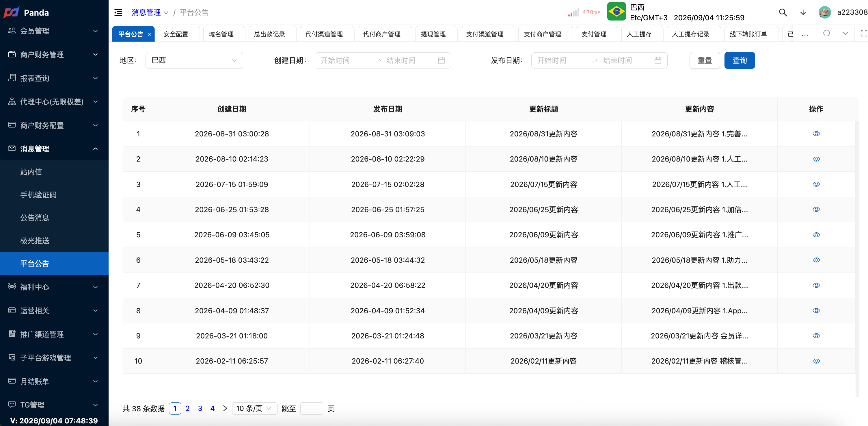The height and width of the screenshot is (426, 868).
Task: Switch to 安全配置 tab
Action: click(x=178, y=34)
